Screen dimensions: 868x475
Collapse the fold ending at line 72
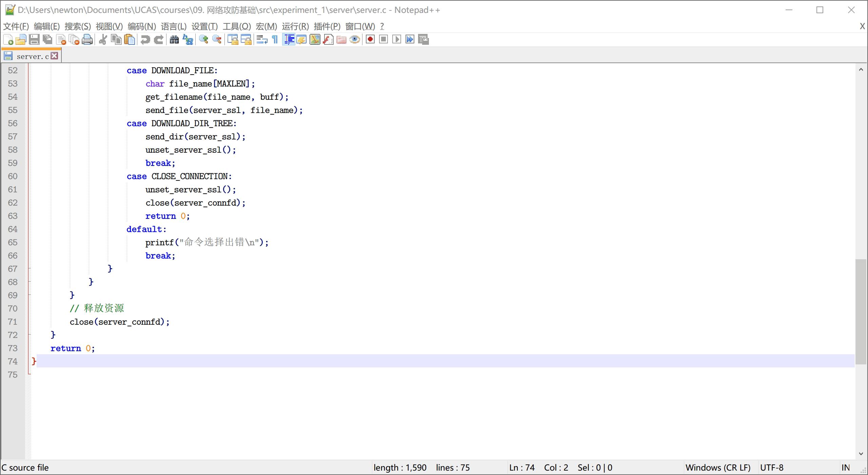click(29, 335)
